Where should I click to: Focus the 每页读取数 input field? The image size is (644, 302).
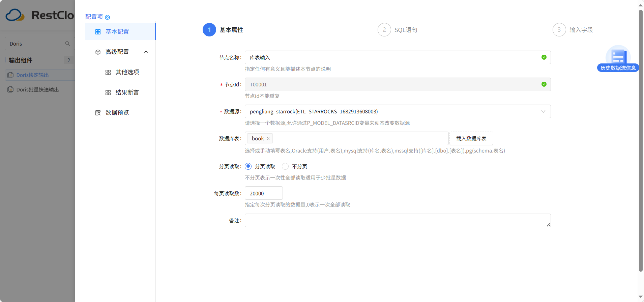264,193
